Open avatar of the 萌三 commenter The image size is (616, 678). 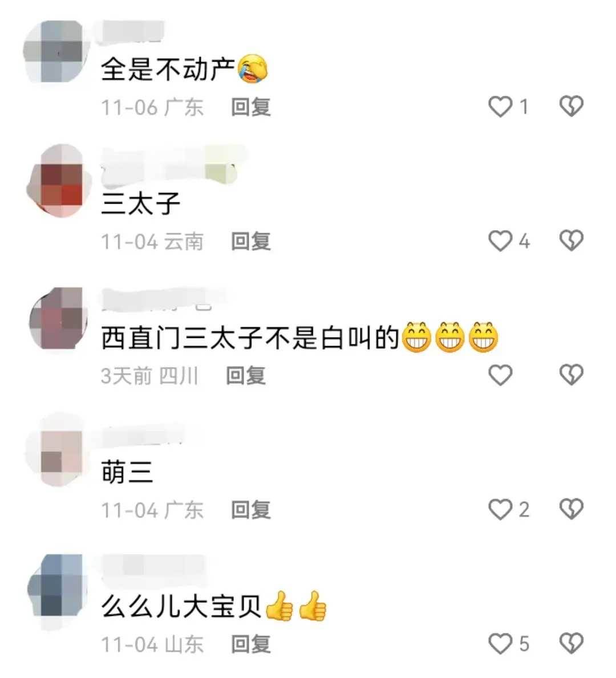pyautogui.click(x=58, y=450)
